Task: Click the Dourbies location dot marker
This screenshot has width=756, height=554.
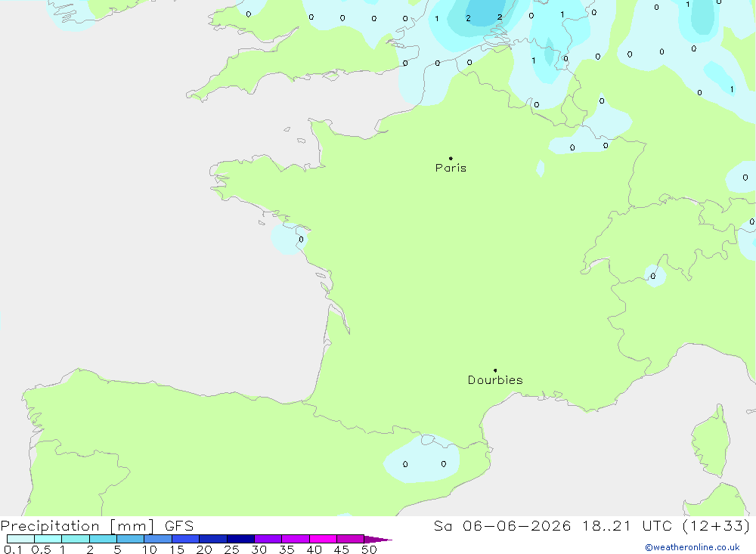Action: pos(495,370)
